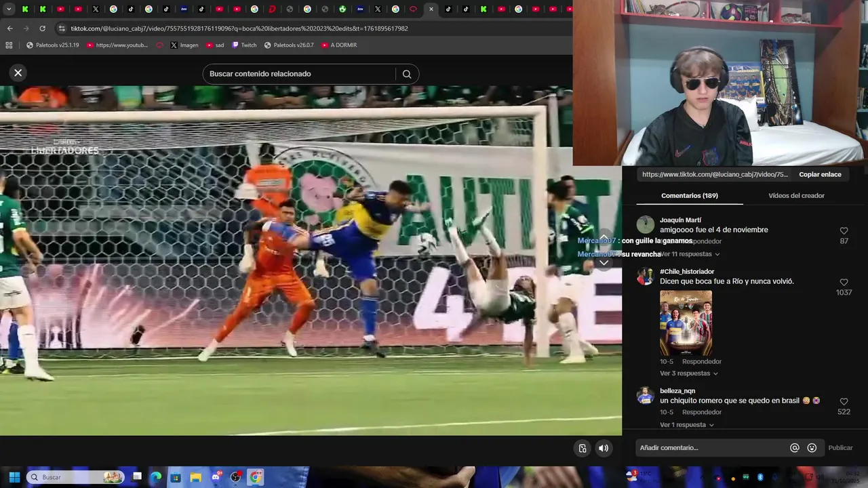Type in Buscar contenido relacionado field
The width and height of the screenshot is (868, 488).
[x=298, y=74]
